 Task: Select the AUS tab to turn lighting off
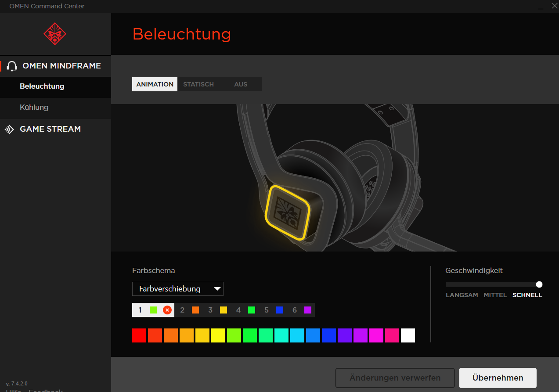click(x=241, y=84)
